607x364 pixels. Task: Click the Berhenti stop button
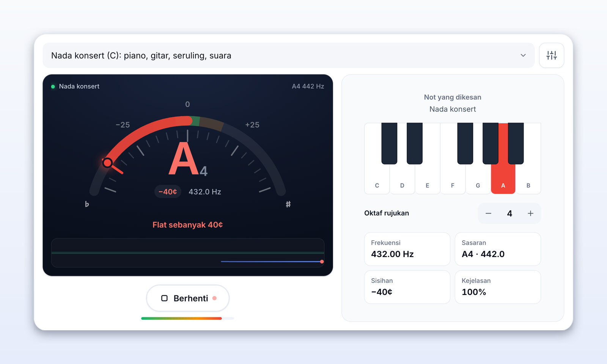(188, 298)
